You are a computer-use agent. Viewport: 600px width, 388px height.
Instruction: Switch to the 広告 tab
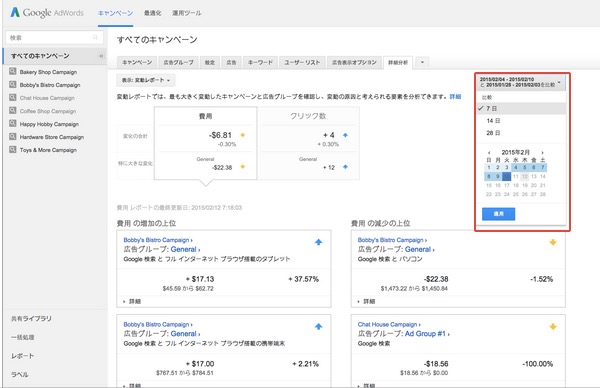[x=231, y=62]
